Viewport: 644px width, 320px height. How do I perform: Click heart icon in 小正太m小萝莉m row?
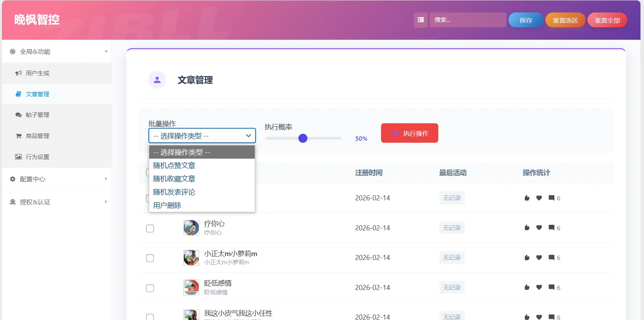(539, 258)
